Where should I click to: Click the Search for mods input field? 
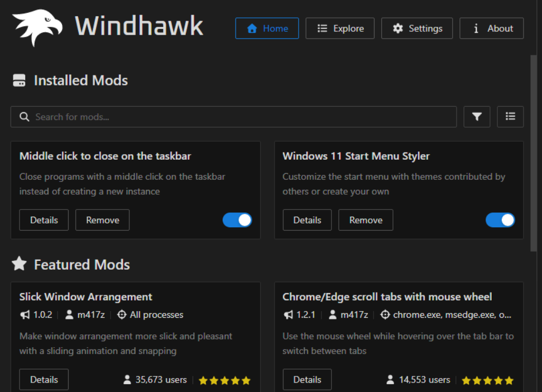(x=240, y=117)
